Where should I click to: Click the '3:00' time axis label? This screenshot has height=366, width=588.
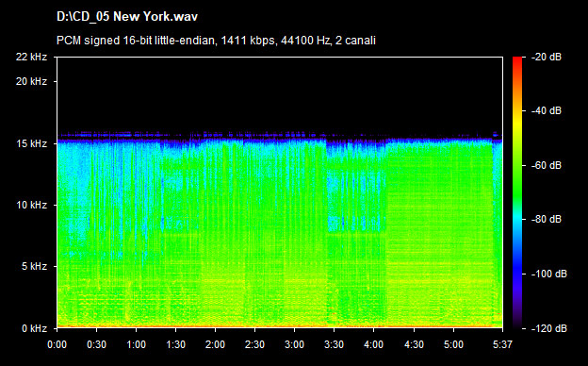coord(294,344)
